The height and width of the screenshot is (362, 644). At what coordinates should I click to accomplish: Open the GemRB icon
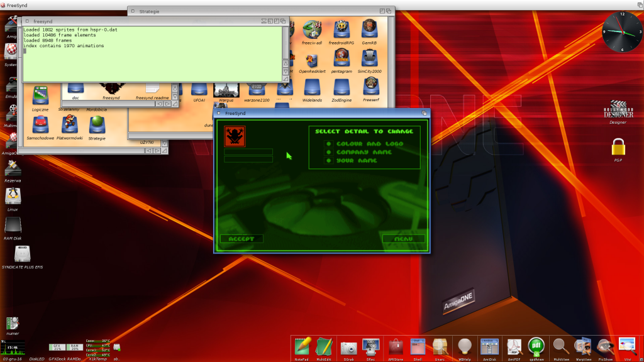369,30
